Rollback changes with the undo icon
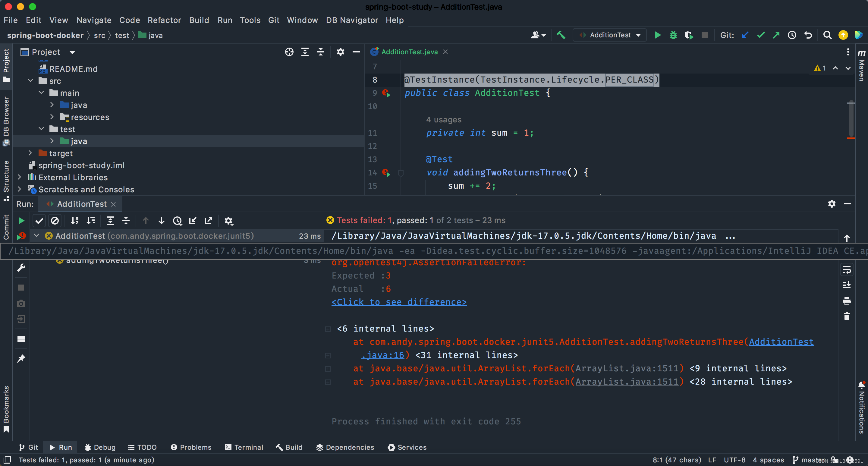868x466 pixels. [808, 35]
